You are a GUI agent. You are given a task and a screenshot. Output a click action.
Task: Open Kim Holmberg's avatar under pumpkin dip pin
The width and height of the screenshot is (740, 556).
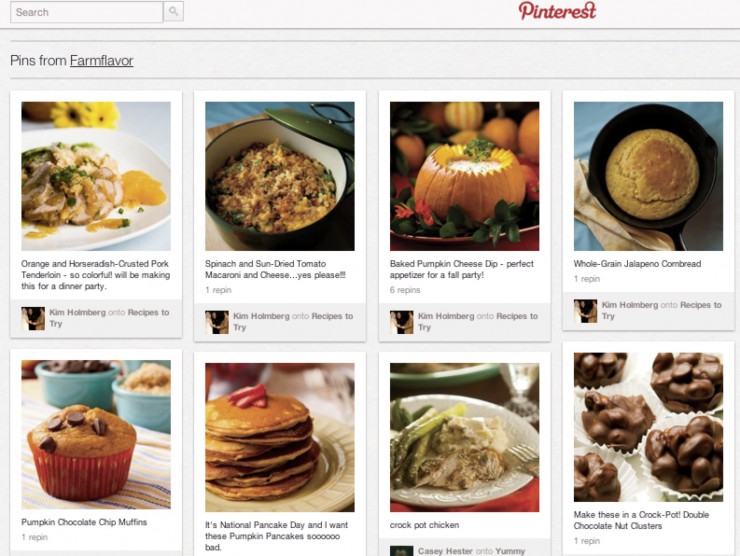pos(402,322)
